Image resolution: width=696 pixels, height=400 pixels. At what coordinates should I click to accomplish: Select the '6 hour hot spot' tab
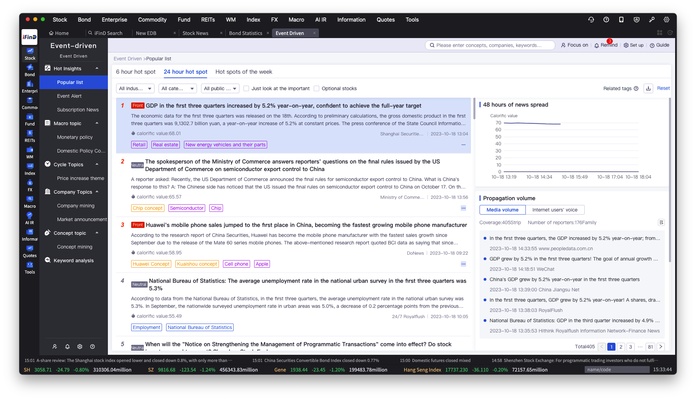pos(135,71)
